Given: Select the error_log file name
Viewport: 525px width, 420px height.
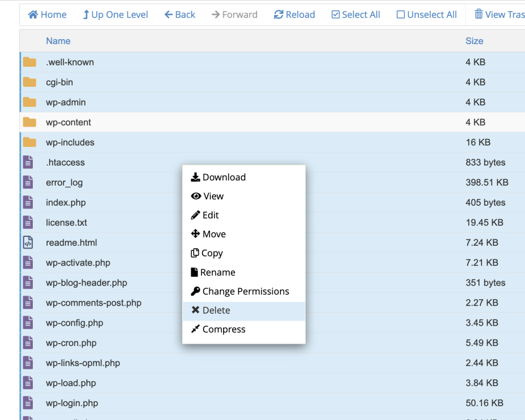Looking at the screenshot, I should pyautogui.click(x=64, y=183).
